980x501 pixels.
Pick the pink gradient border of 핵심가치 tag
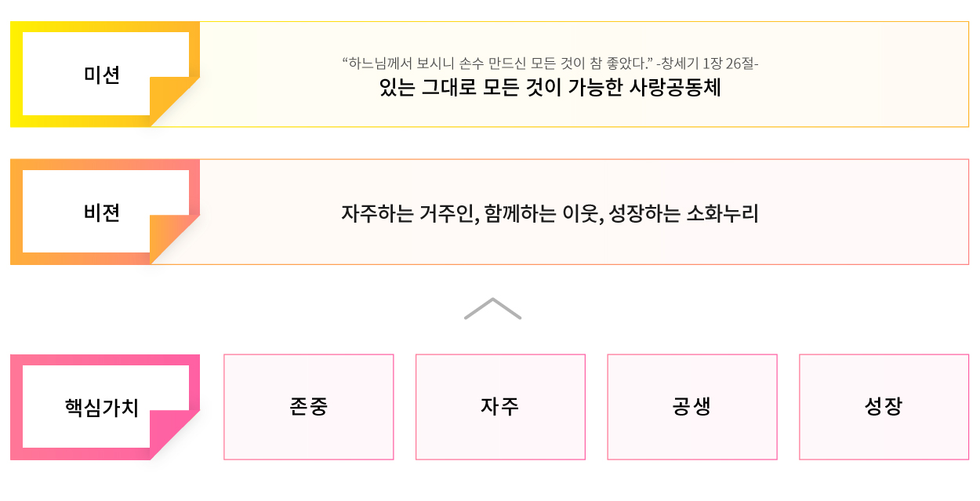[16, 408]
